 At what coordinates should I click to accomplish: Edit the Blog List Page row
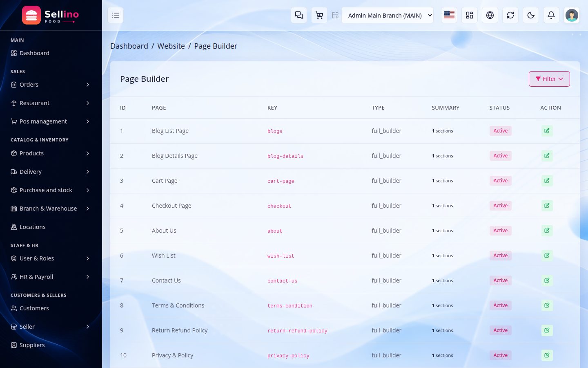pos(547,131)
